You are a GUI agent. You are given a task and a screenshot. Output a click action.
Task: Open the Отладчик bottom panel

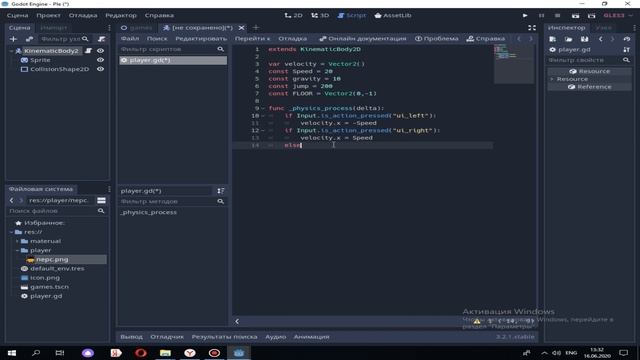[167, 337]
